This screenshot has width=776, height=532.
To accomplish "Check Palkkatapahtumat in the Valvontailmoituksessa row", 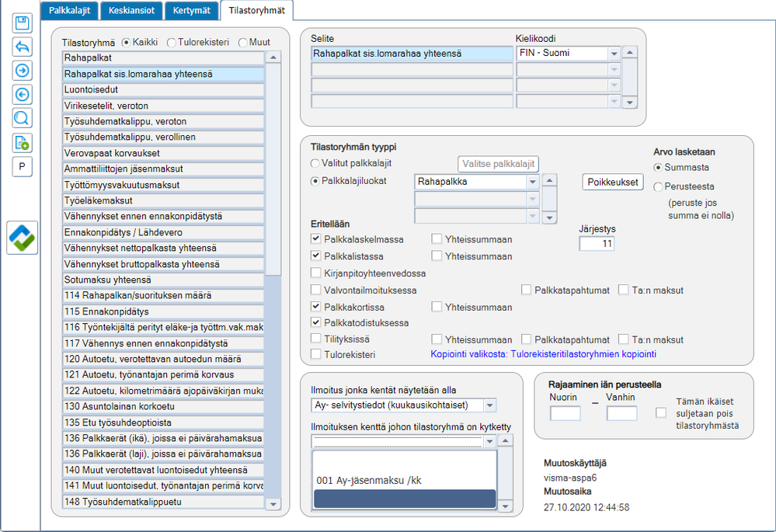I will (526, 290).
